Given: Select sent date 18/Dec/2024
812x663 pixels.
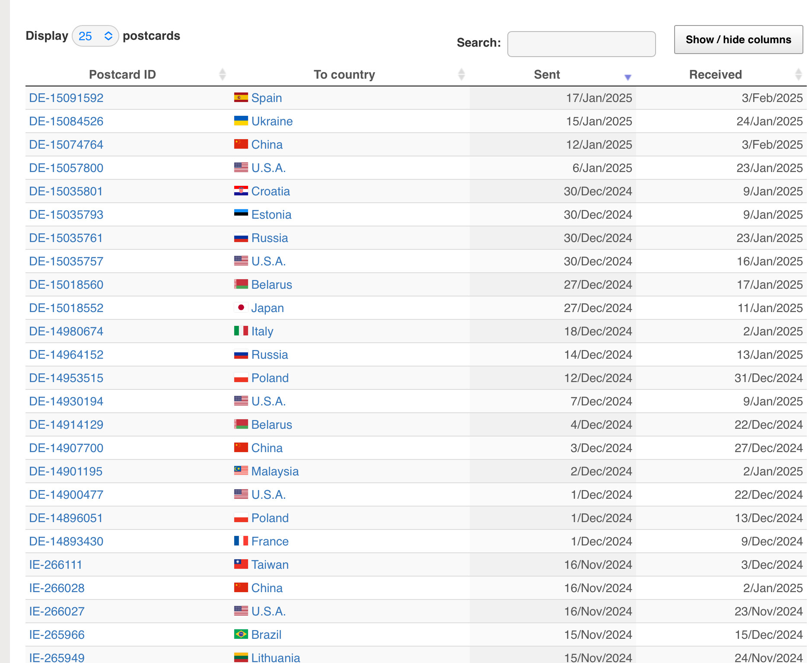Looking at the screenshot, I should (598, 331).
